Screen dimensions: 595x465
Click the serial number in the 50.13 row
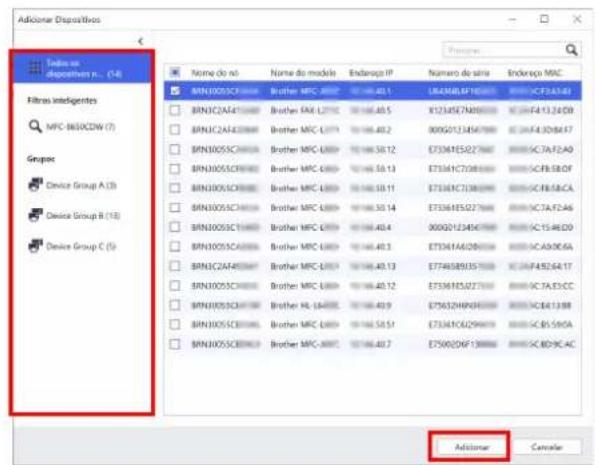pos(462,169)
